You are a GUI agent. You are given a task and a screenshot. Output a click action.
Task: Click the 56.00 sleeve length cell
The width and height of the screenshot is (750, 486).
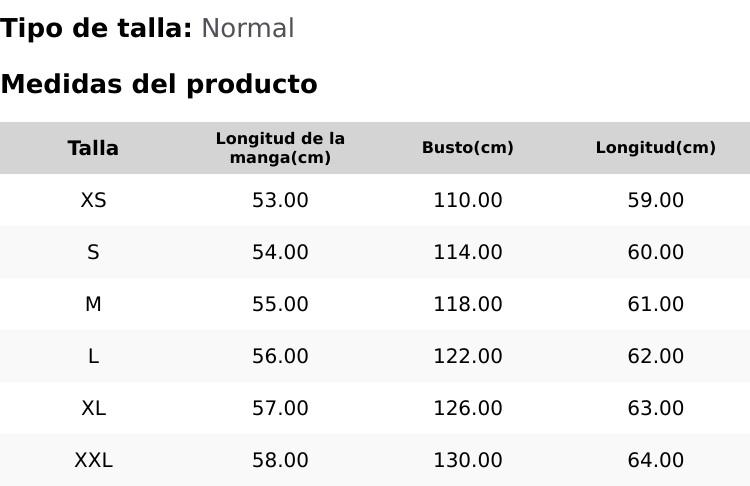280,357
